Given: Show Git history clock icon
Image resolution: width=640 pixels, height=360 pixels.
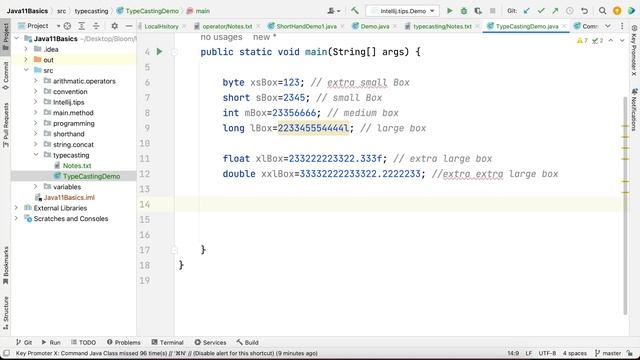Looking at the screenshot, I should pos(570,11).
